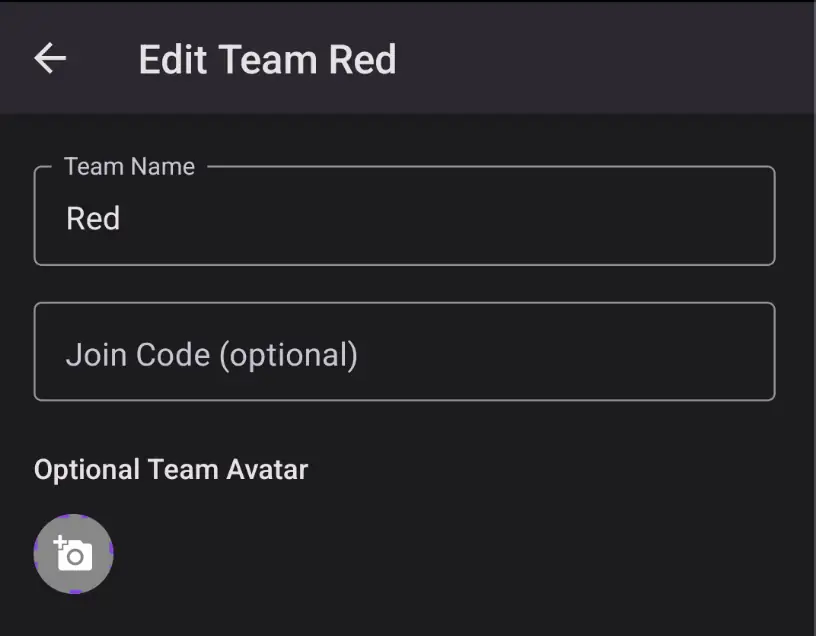This screenshot has height=636, width=816.
Task: Click the dark top app bar
Action: 600,58
